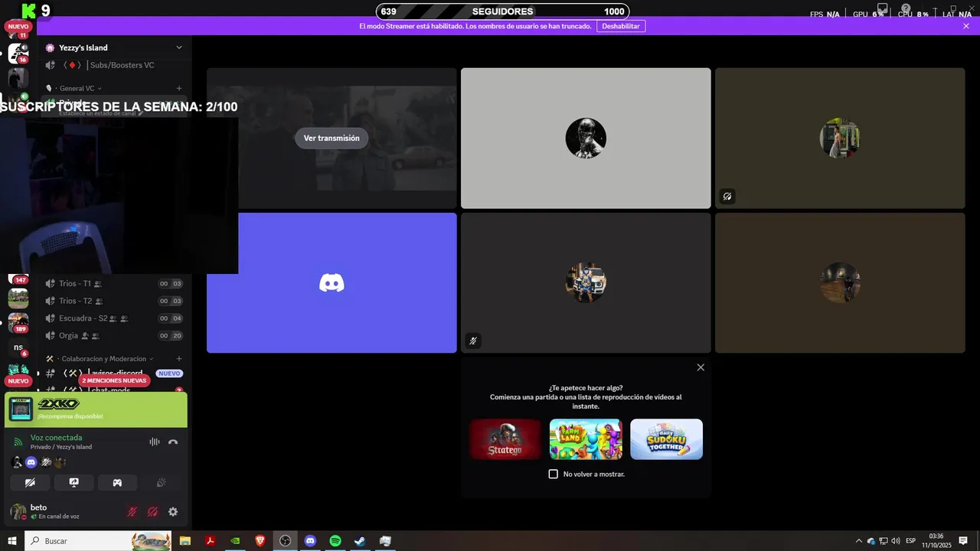Viewport: 980px width, 551px height.
Task: Check the No volver a mostrar checkbox
Action: point(554,474)
